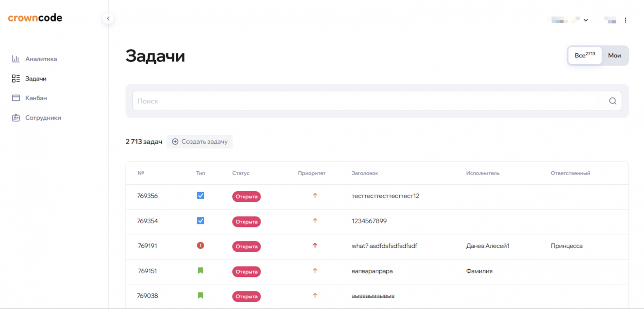
Task: Expand the blurred account dropdown arrow
Action: coord(585,20)
